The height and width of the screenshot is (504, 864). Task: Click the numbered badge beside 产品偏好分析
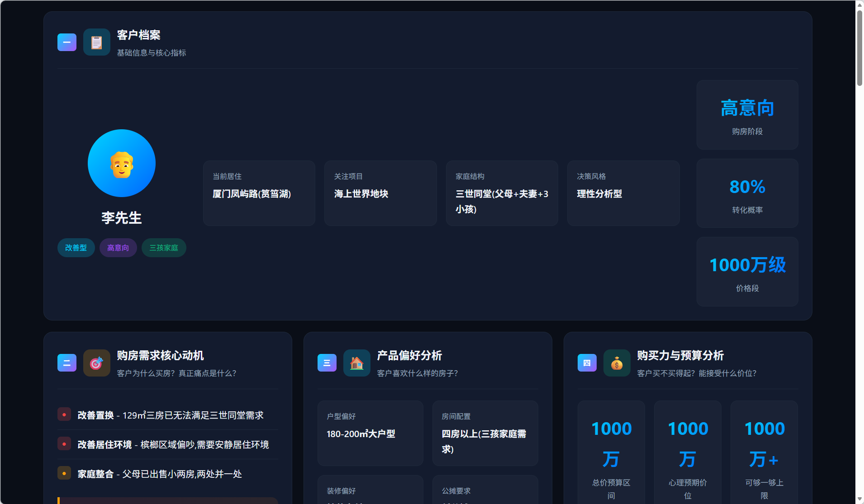click(x=327, y=363)
